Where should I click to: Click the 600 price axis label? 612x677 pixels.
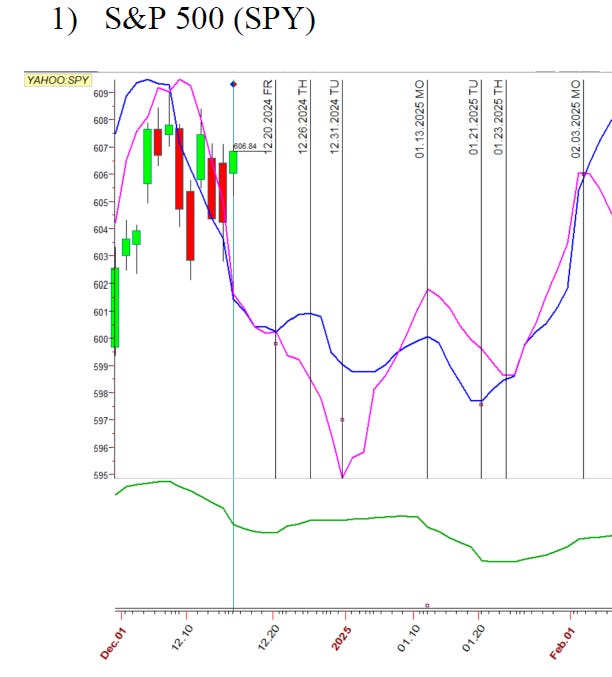pyautogui.click(x=100, y=339)
